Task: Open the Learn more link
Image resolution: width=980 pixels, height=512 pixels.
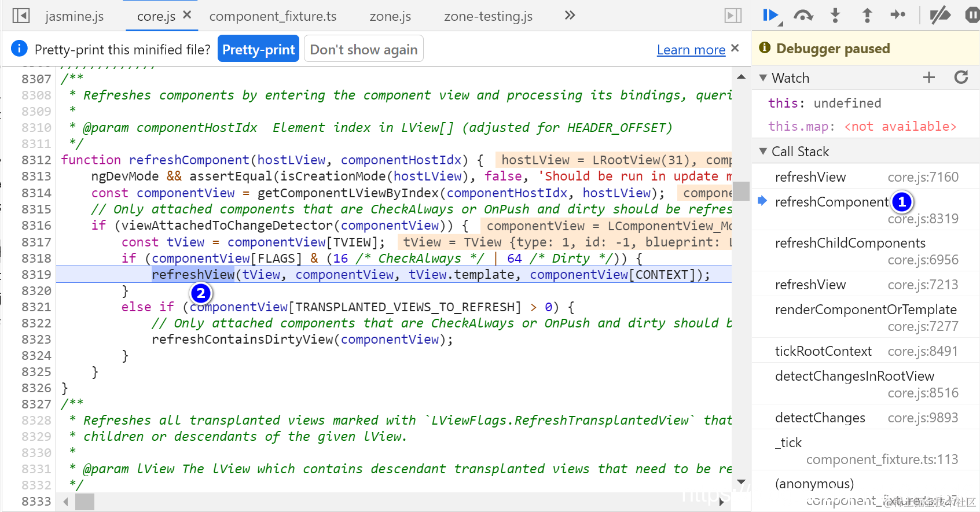Action: [691, 50]
